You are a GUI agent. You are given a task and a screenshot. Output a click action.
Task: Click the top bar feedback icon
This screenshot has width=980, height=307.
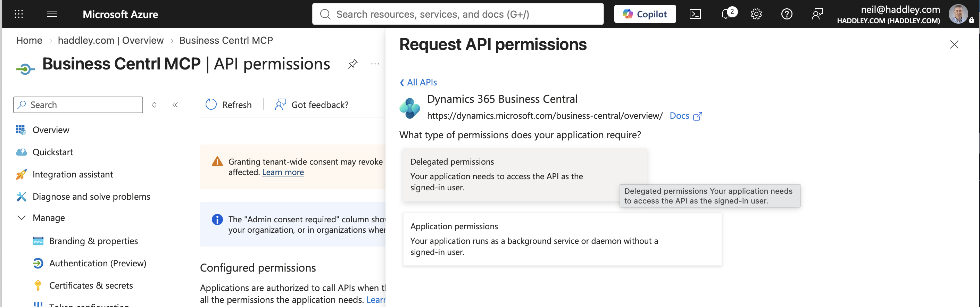click(x=817, y=14)
